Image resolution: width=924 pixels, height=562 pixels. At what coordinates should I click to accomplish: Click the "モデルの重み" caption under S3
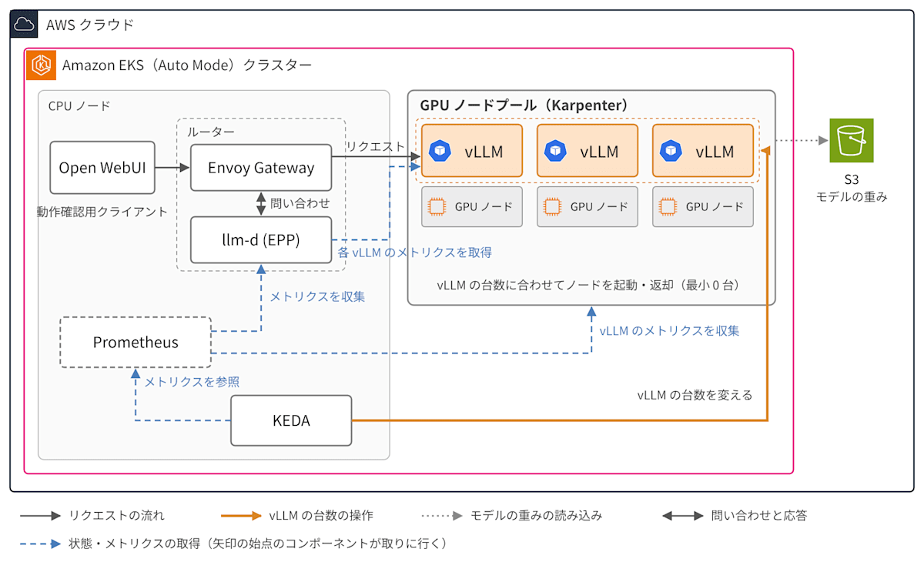pyautogui.click(x=851, y=197)
